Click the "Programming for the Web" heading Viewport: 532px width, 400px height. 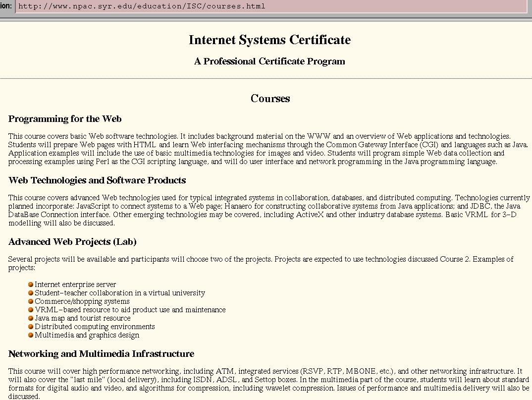pyautogui.click(x=65, y=119)
